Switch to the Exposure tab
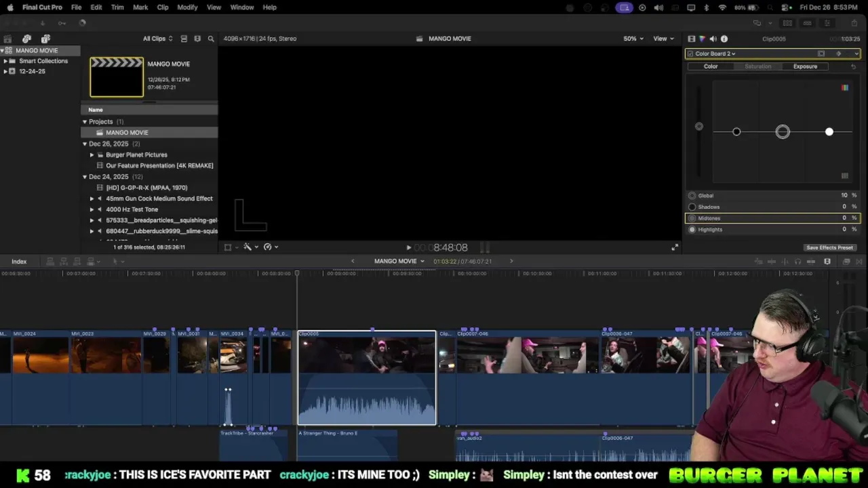Viewport: 868px width, 488px height. 805,66
